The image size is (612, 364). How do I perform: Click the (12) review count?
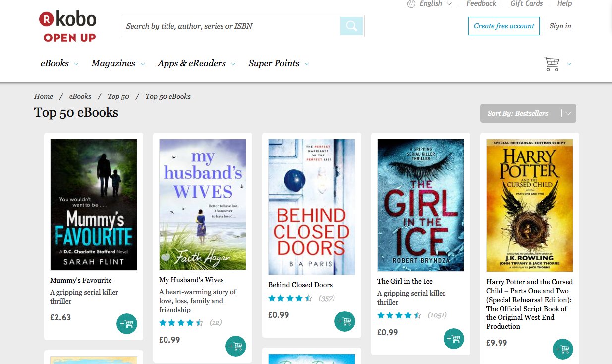[216, 323]
